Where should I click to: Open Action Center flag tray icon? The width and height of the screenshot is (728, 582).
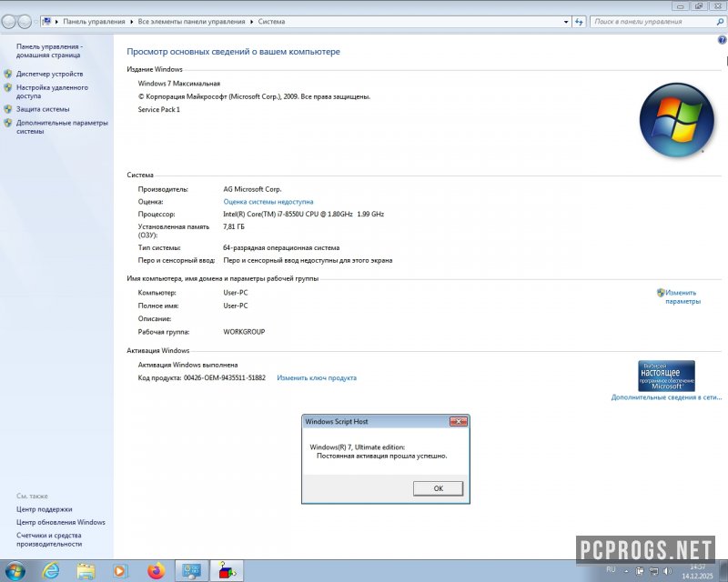click(x=640, y=571)
